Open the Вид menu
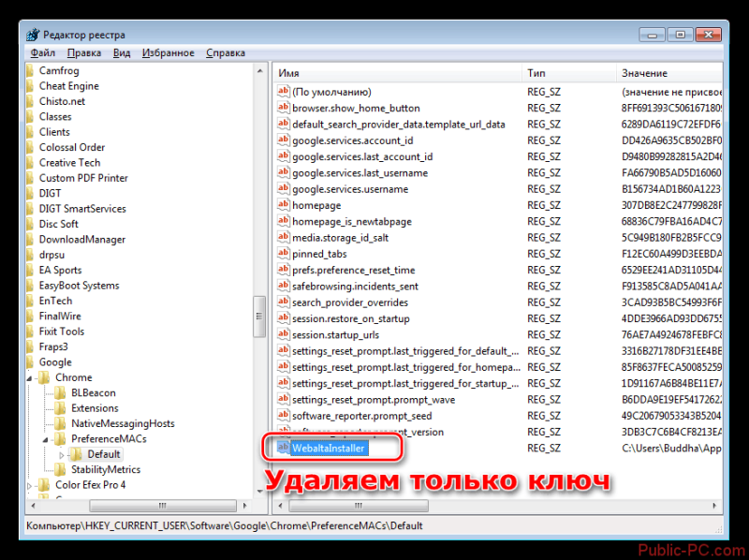The height and width of the screenshot is (560, 749). tap(122, 52)
